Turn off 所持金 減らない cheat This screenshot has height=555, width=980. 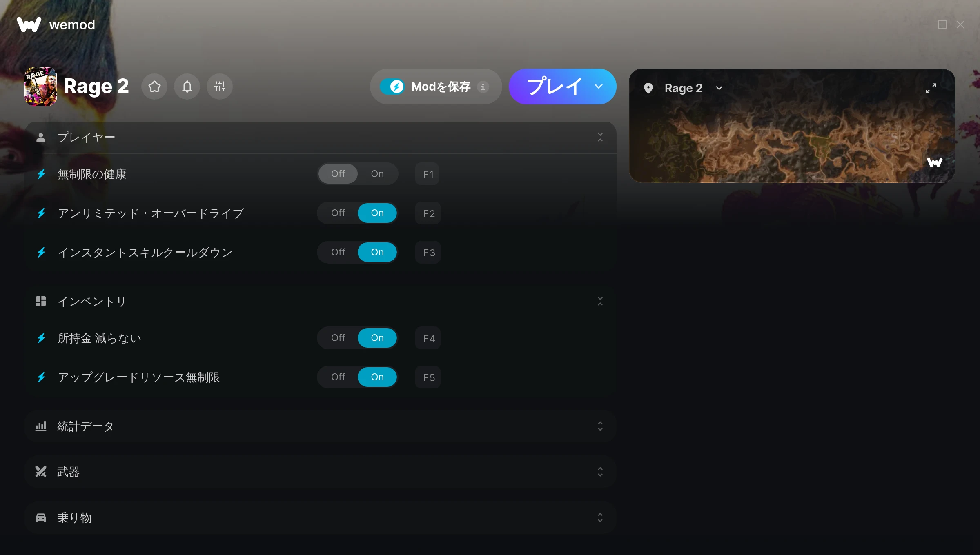point(338,338)
